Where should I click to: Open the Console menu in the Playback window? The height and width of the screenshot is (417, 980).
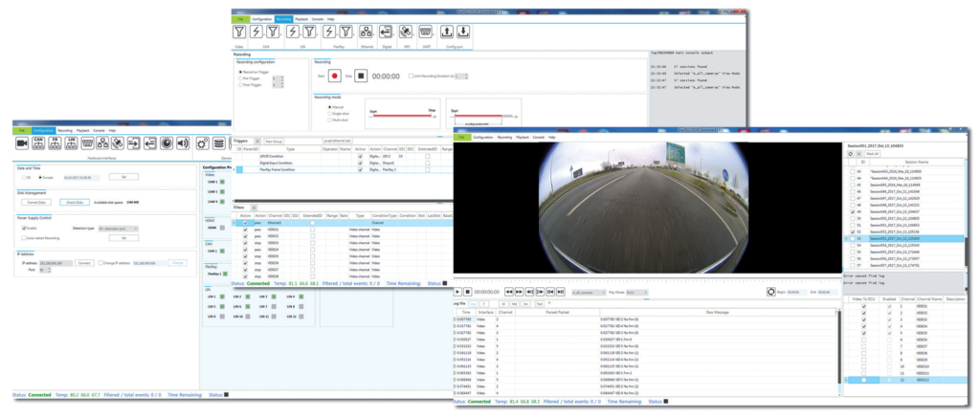(x=540, y=137)
